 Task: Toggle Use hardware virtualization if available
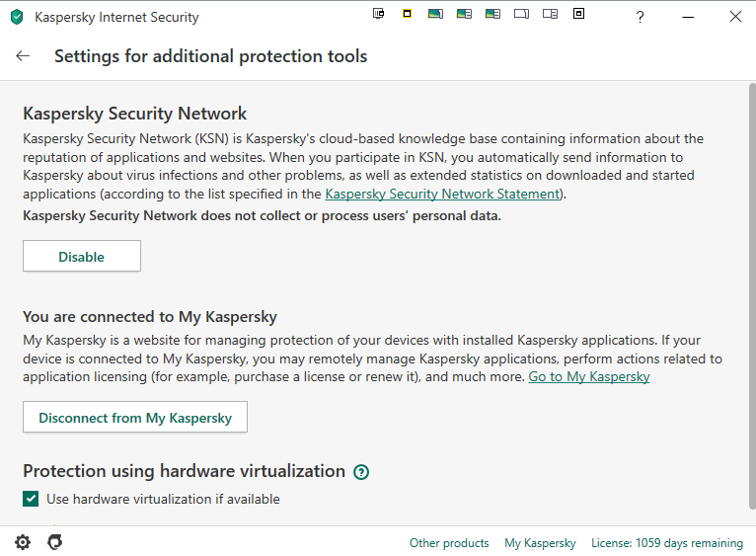pos(32,499)
